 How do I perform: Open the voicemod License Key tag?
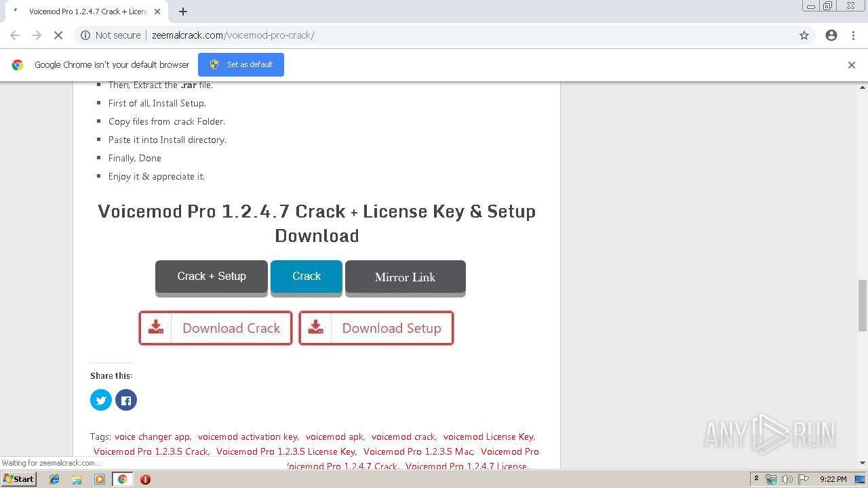(488, 436)
